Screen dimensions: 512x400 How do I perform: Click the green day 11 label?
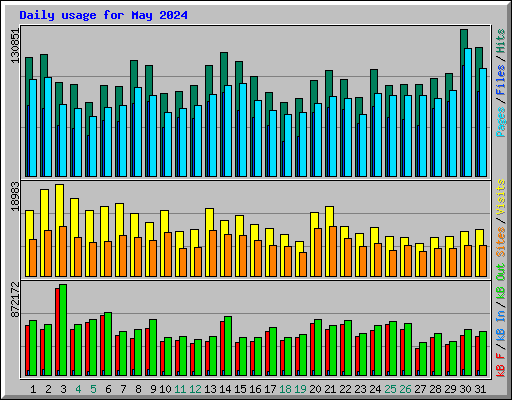click(x=180, y=389)
